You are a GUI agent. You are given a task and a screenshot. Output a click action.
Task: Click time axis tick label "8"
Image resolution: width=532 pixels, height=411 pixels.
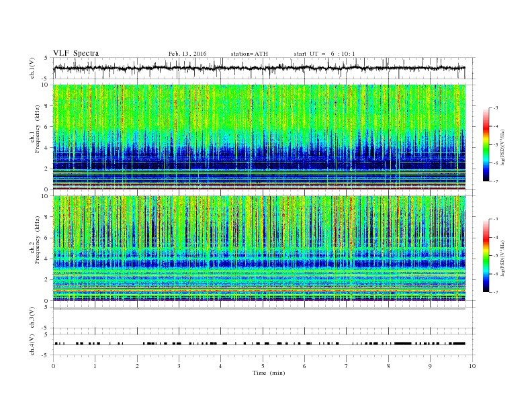[388, 366]
